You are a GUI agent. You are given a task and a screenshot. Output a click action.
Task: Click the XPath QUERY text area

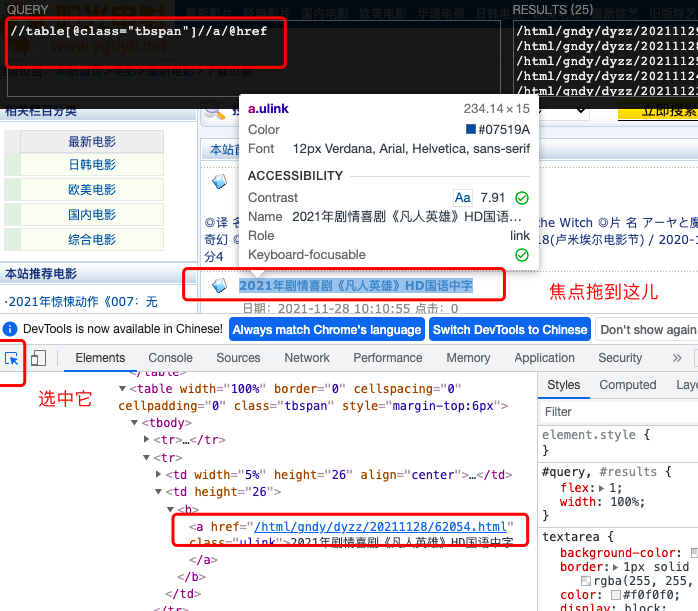[x=255, y=58]
